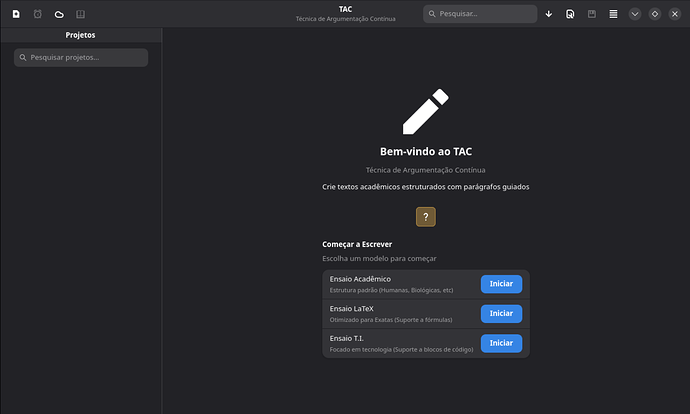Click the yellow question mark help button
Image resolution: width=690 pixels, height=414 pixels.
click(x=426, y=217)
